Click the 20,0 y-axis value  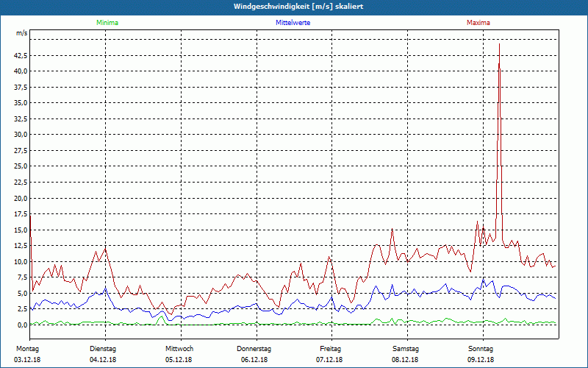coord(20,198)
